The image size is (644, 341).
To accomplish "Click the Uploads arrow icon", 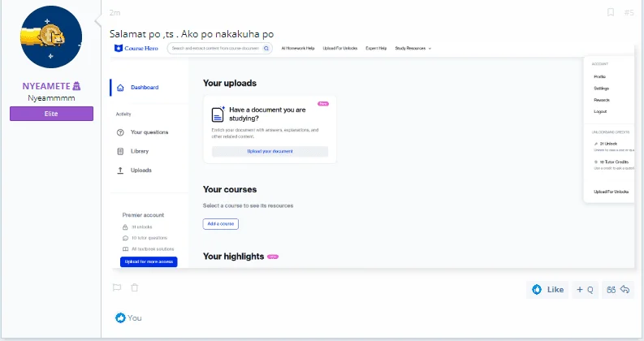I will pyautogui.click(x=120, y=170).
